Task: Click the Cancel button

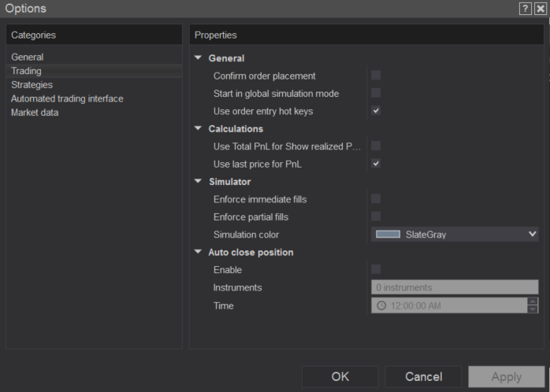Action: click(x=423, y=376)
